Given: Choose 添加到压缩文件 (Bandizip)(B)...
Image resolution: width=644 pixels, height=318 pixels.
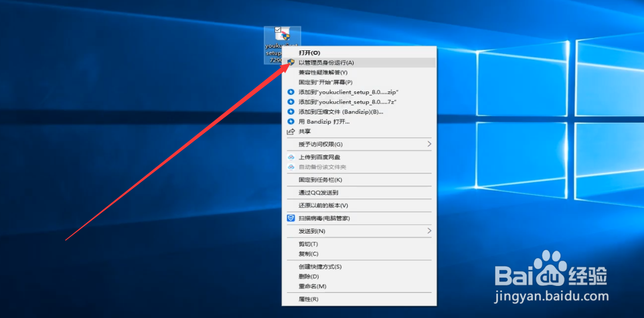Looking at the screenshot, I should point(358,112).
